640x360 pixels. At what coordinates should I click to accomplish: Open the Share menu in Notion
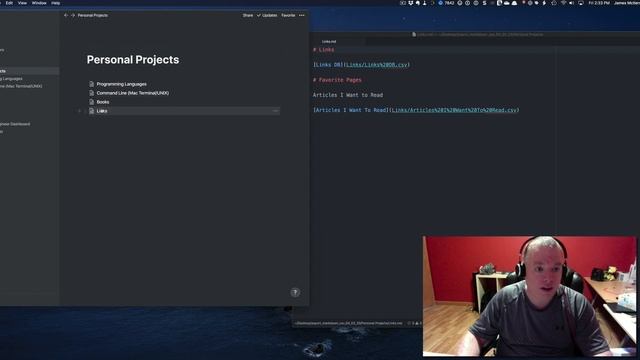pos(248,15)
